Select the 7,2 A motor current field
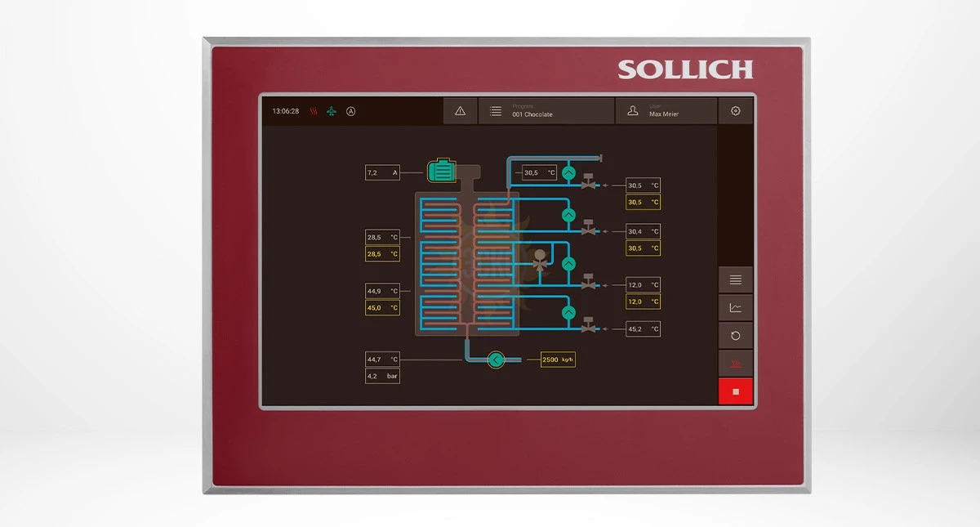The width and height of the screenshot is (980, 527). pyautogui.click(x=382, y=172)
